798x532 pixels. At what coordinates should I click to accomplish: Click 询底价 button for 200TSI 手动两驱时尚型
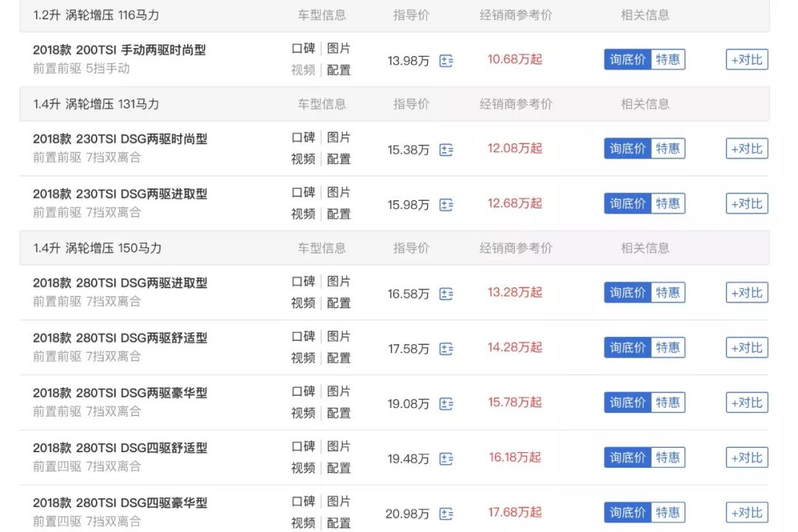click(627, 60)
